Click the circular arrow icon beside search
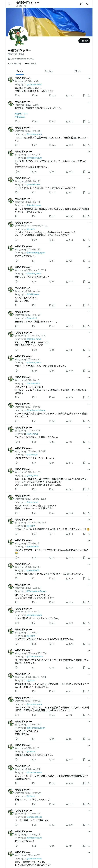Screen dimensions: 98x868 (x=81, y=4)
